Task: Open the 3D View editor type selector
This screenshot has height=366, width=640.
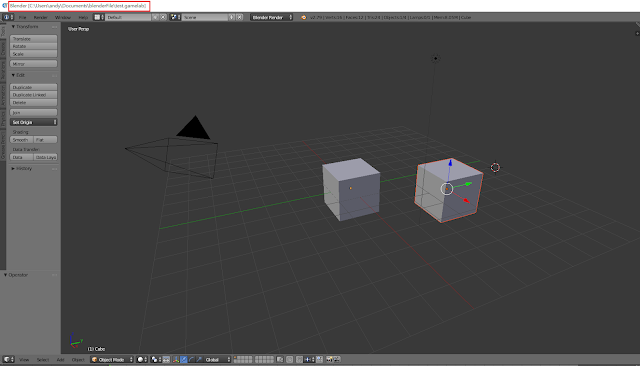Action: pos(9,359)
